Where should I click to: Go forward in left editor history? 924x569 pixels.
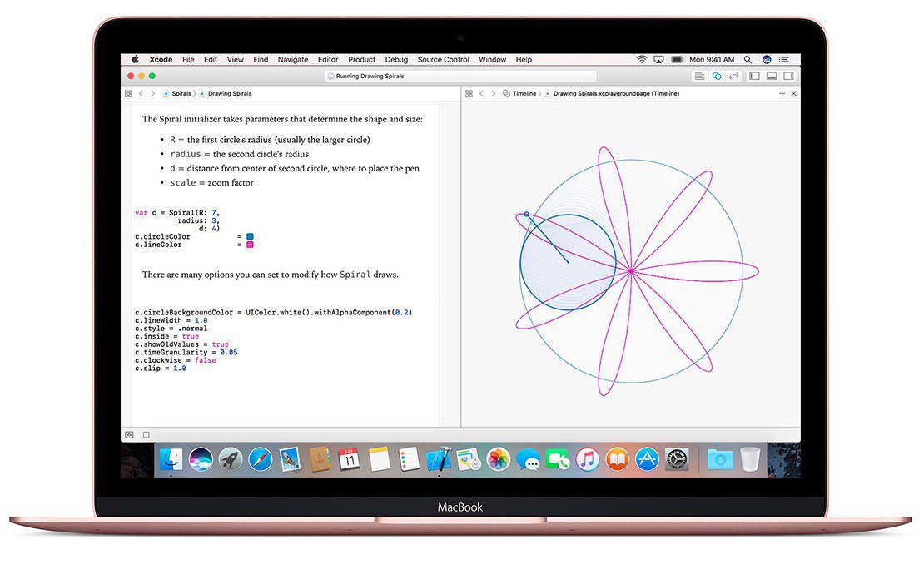[x=152, y=94]
